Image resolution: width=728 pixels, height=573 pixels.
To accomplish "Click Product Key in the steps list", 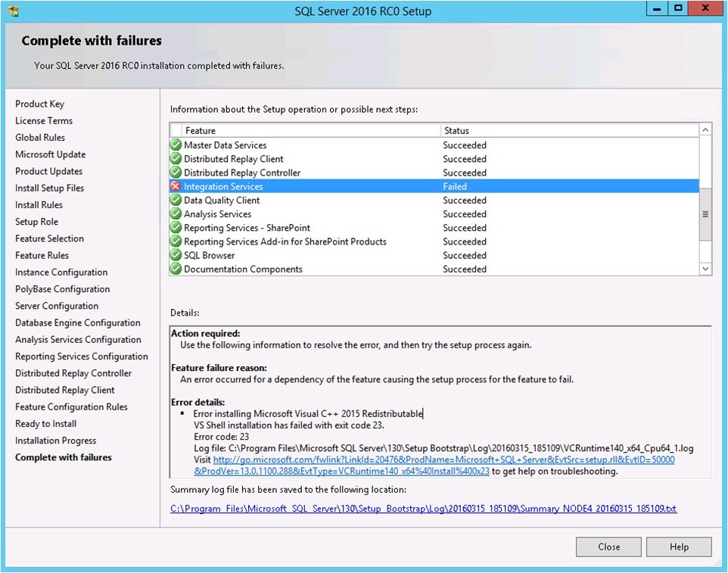I will [39, 104].
